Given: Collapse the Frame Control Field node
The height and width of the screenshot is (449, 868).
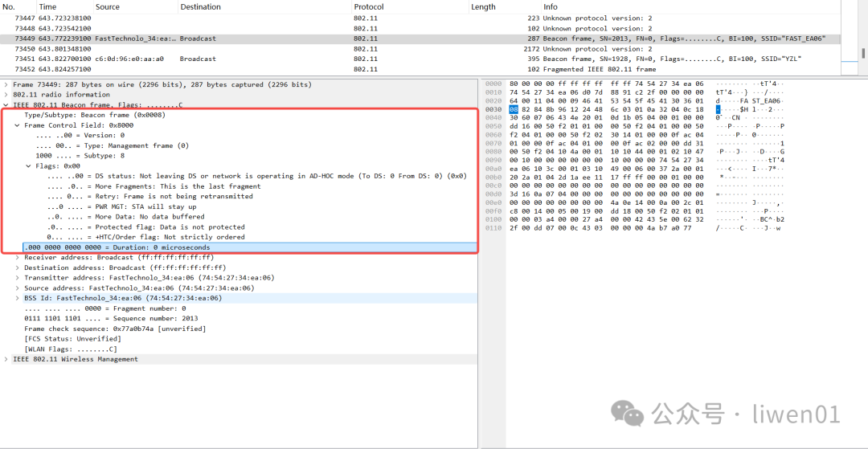Looking at the screenshot, I should 18,125.
